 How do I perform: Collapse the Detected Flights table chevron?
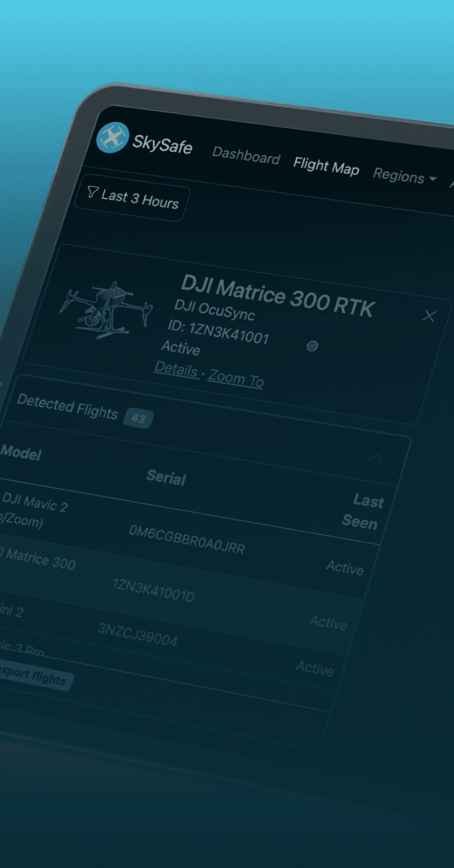(376, 458)
